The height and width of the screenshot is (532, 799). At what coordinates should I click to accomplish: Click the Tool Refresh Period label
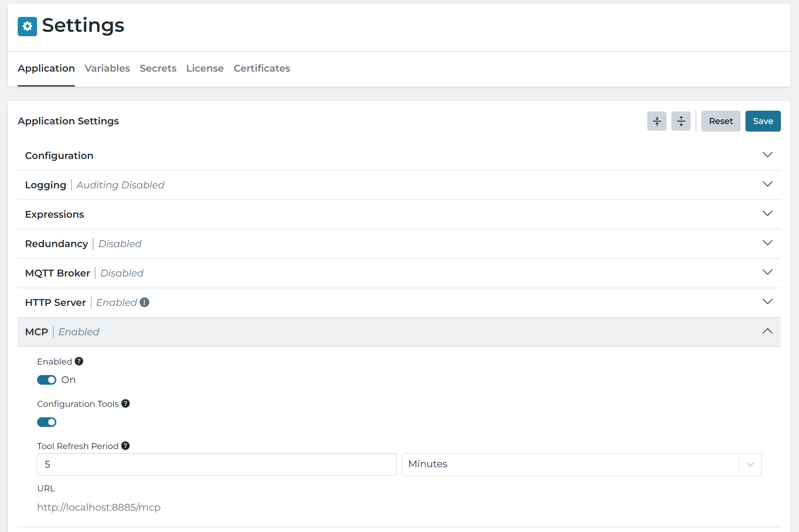[78, 446]
